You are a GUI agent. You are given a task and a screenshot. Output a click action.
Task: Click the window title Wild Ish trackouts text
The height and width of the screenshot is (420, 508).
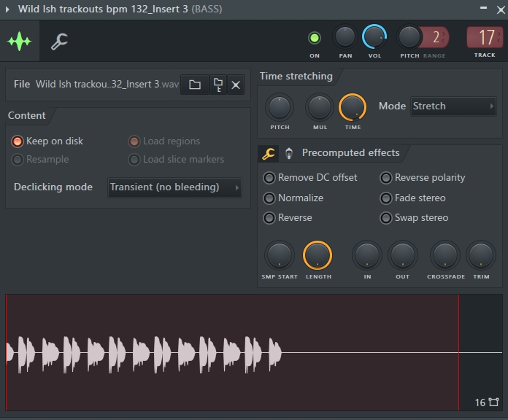pos(120,9)
